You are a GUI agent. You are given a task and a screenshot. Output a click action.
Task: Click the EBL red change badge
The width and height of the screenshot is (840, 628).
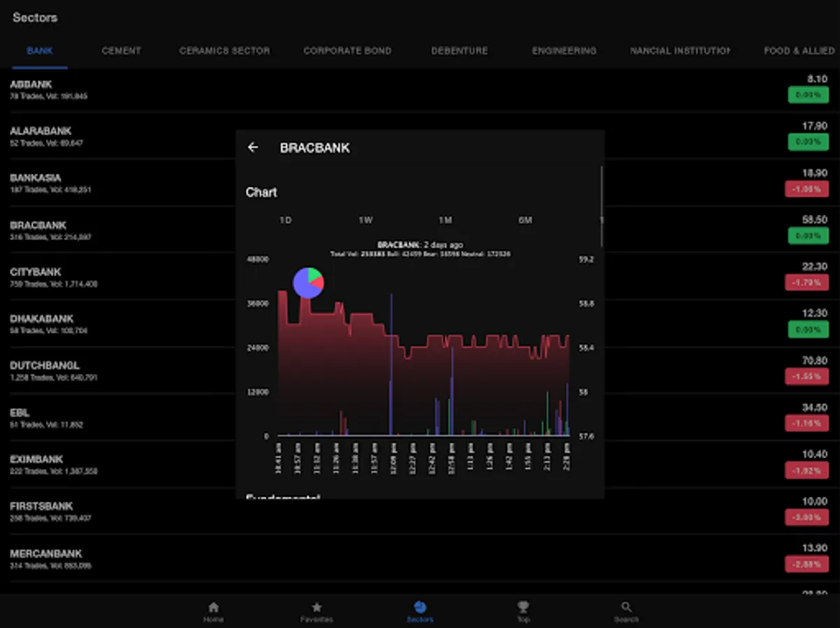tap(806, 424)
